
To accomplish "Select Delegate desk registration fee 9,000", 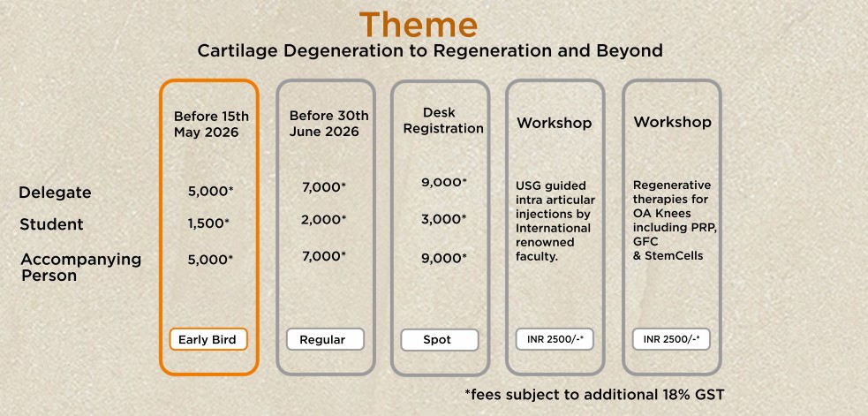I will click(444, 182).
